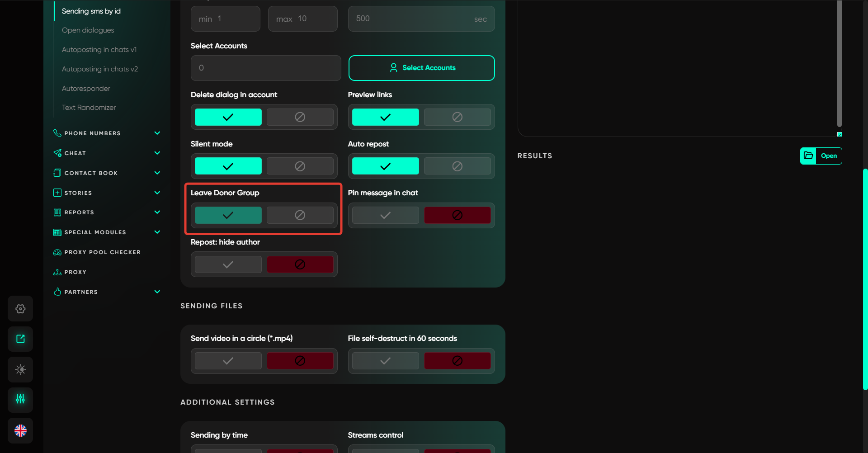Click the Proxy Pool Checker gauge icon
This screenshot has width=868, height=453.
(57, 252)
